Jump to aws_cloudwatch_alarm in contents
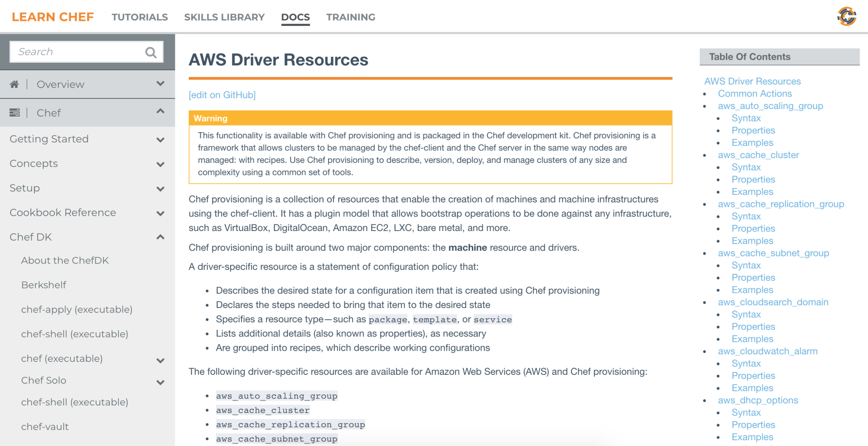Screen dimensions: 868x446 767,351
